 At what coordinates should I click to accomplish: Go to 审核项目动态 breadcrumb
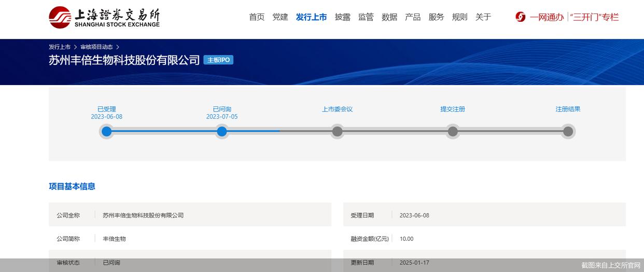tap(96, 47)
